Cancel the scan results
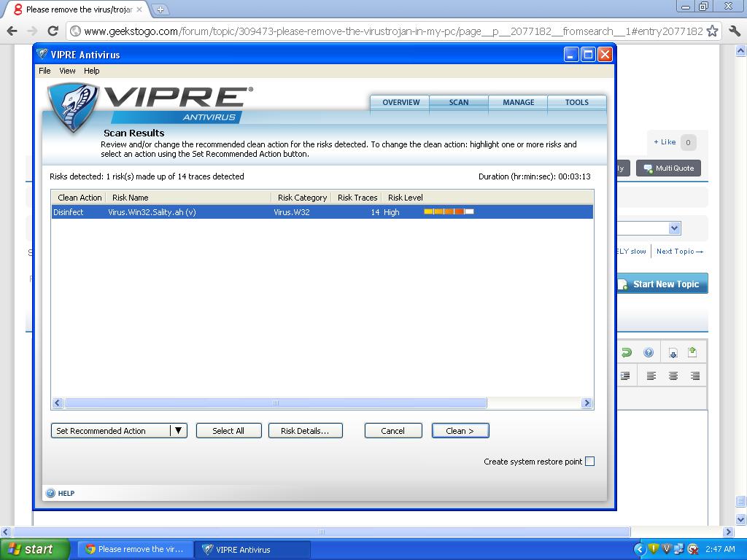 pos(393,430)
